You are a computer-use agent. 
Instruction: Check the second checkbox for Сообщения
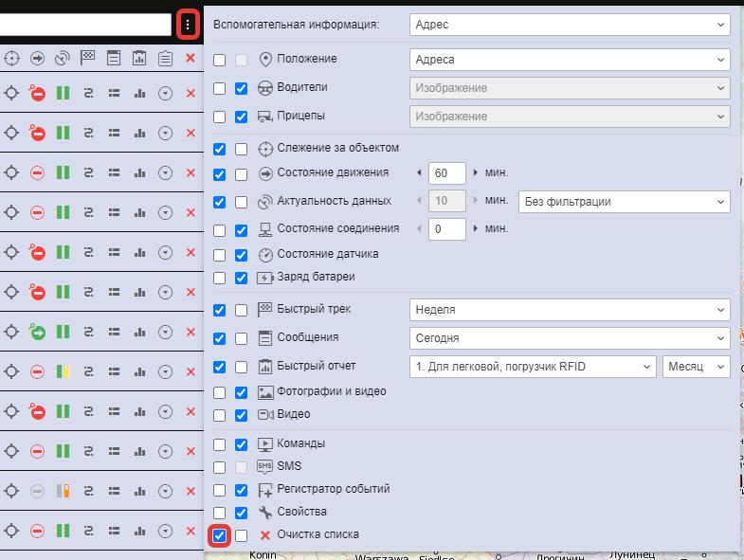241,339
